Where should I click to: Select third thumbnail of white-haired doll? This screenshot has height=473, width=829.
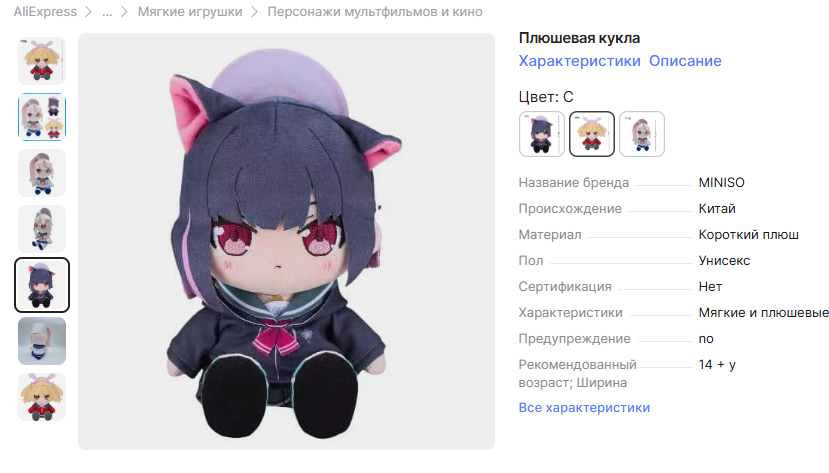(x=42, y=173)
